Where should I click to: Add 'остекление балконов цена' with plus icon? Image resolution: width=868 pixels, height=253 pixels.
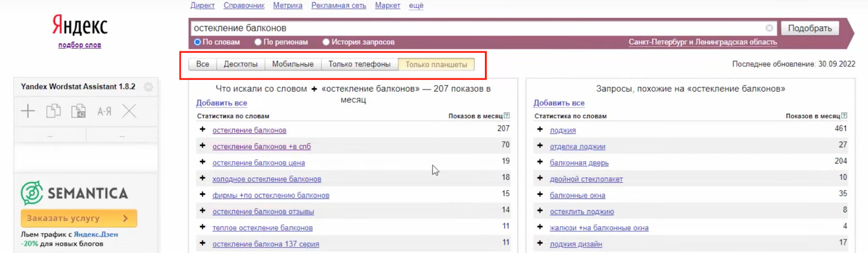[x=202, y=162]
